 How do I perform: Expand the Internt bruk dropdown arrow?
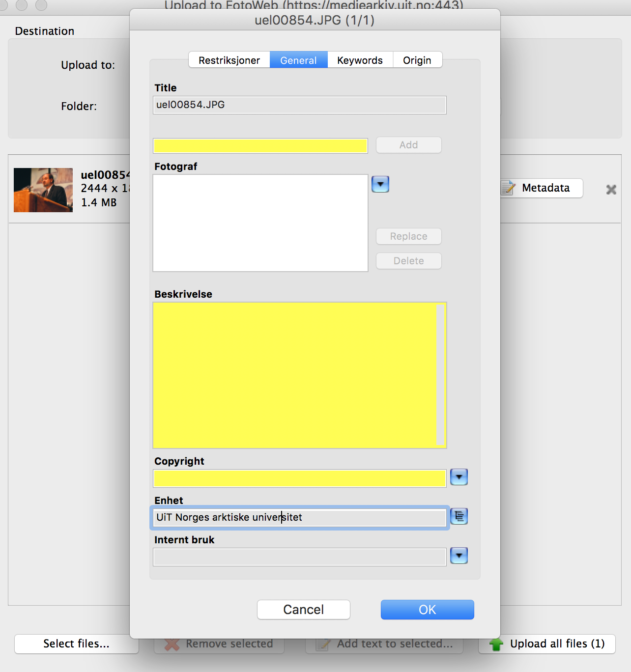pyautogui.click(x=459, y=556)
